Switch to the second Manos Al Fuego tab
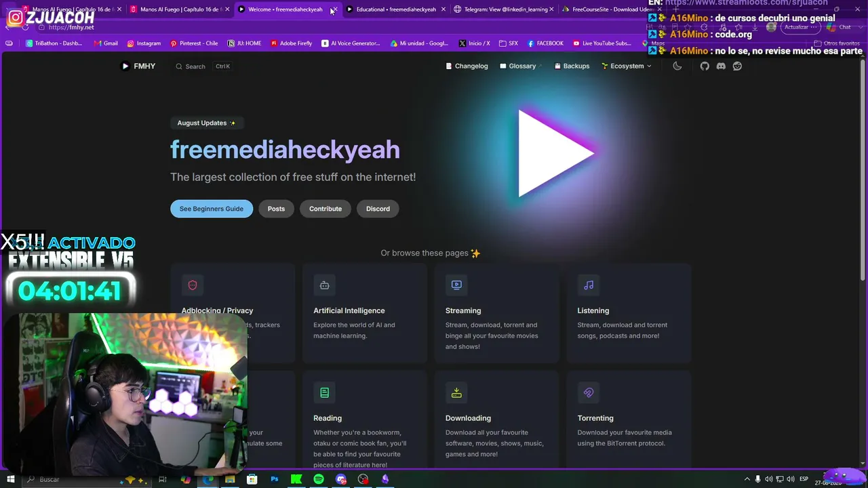The image size is (868, 488). (180, 9)
